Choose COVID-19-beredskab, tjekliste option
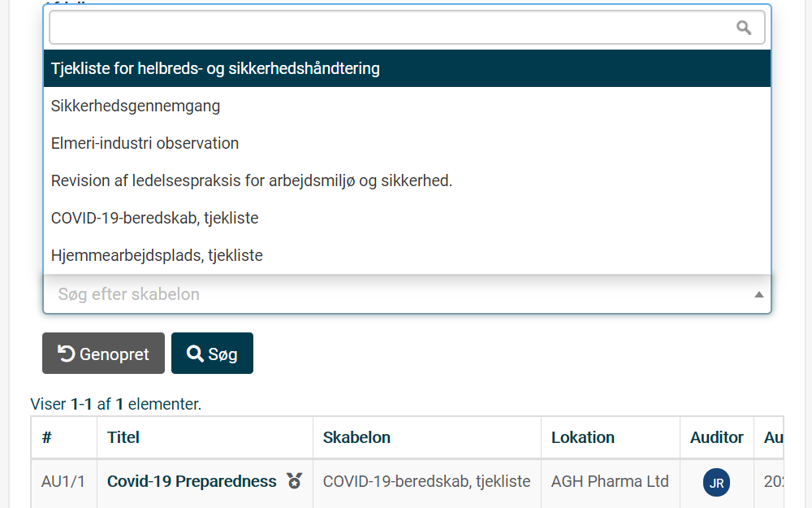Screen dimensions: 812x508 [x=407, y=218]
